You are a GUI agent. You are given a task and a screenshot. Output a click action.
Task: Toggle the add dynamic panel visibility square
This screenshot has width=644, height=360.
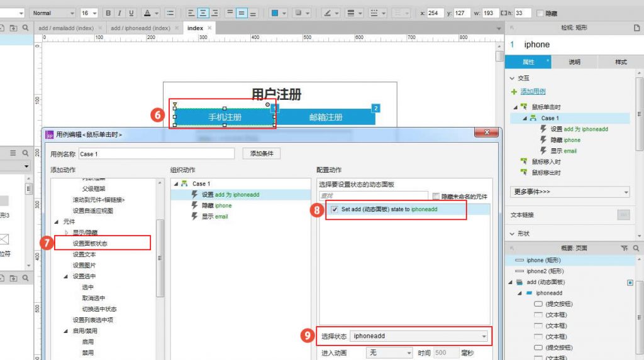click(x=630, y=283)
